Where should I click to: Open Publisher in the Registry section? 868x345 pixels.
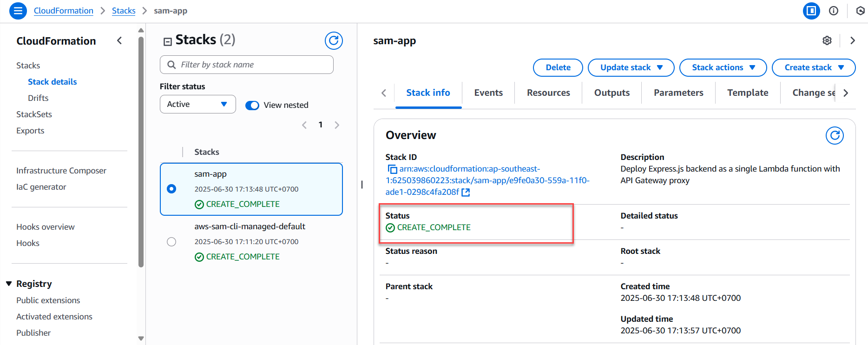click(x=33, y=333)
